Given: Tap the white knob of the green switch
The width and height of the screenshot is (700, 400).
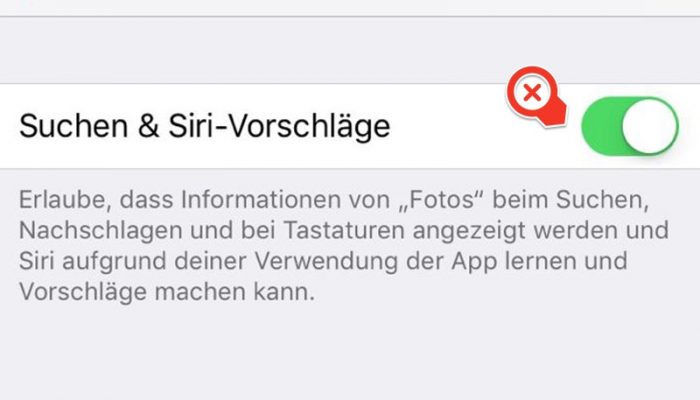Looking at the screenshot, I should click(x=650, y=126).
